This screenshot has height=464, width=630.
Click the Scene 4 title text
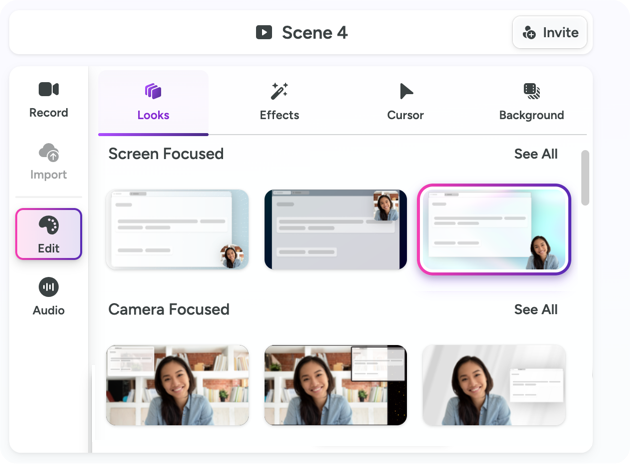[x=315, y=33]
